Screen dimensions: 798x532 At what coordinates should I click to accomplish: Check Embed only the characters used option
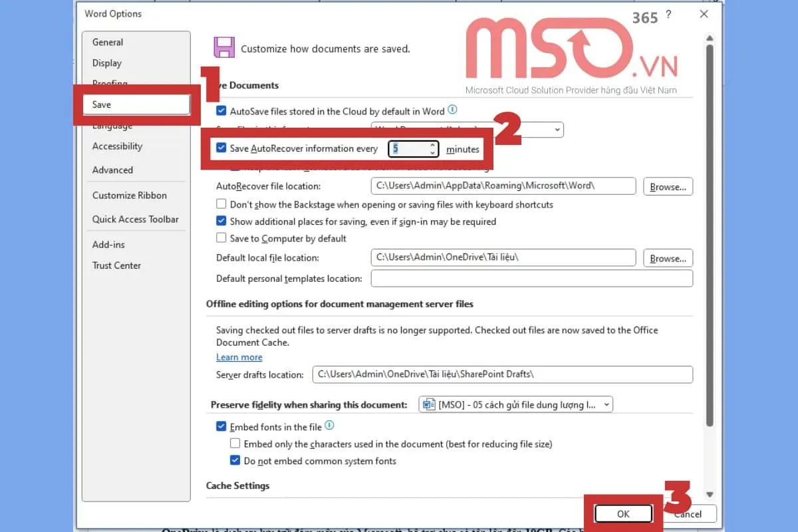[x=235, y=444]
